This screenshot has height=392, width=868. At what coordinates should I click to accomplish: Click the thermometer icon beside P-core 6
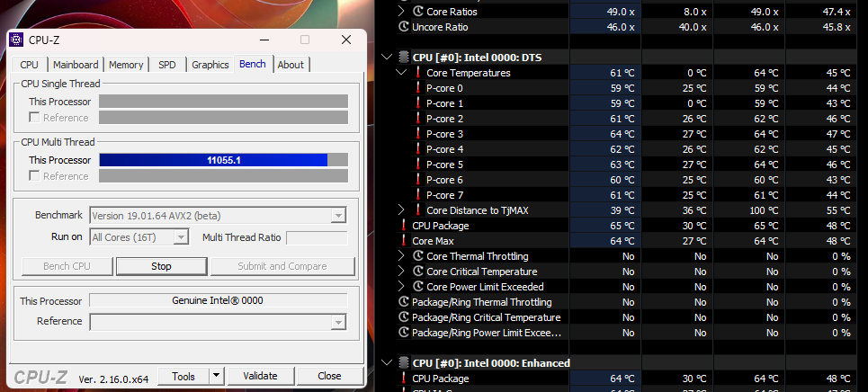418,180
